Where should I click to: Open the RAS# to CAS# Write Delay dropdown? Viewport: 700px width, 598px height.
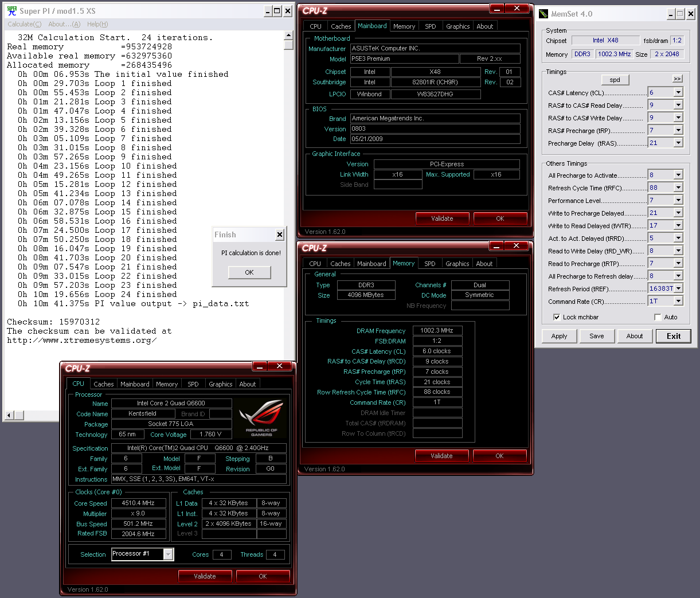[678, 118]
